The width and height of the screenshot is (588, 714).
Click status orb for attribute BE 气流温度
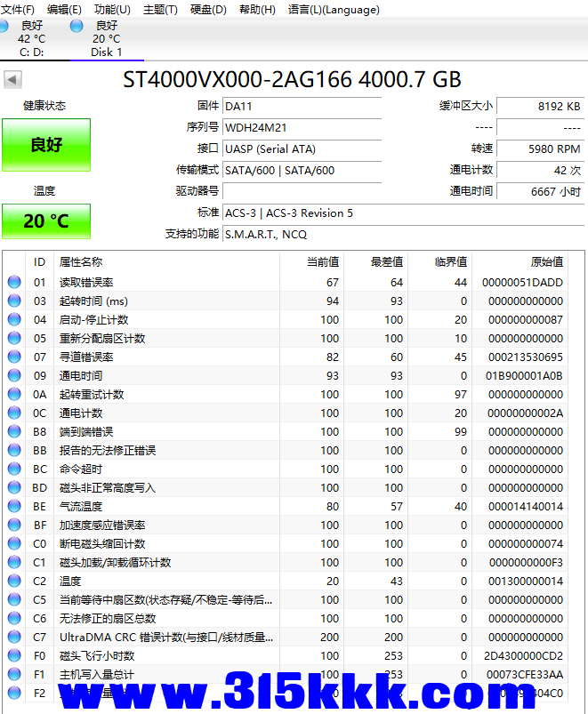coord(14,506)
